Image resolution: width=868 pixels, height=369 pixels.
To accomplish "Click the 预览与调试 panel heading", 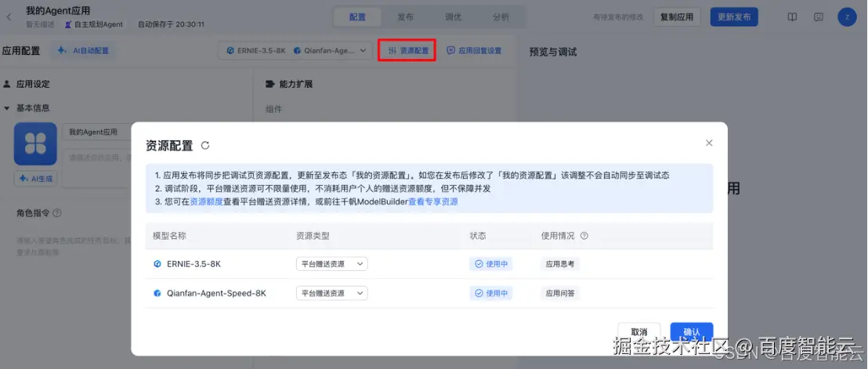I will [553, 52].
